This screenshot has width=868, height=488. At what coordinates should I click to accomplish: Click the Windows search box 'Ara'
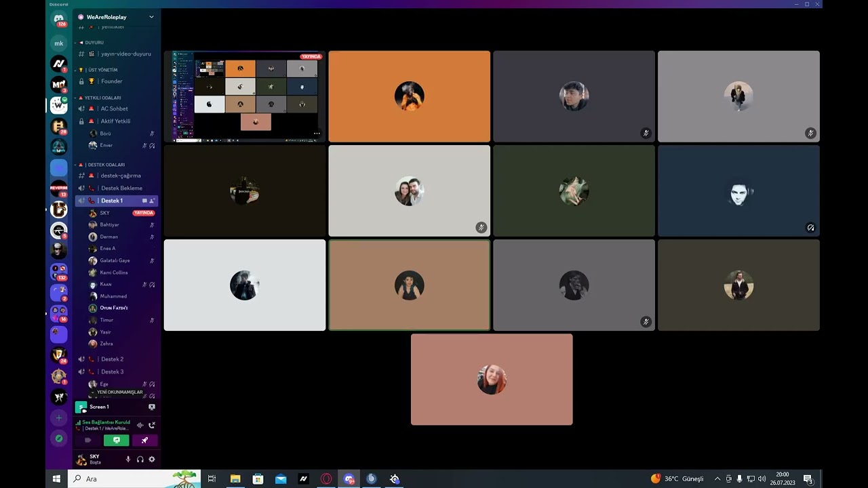(134, 479)
